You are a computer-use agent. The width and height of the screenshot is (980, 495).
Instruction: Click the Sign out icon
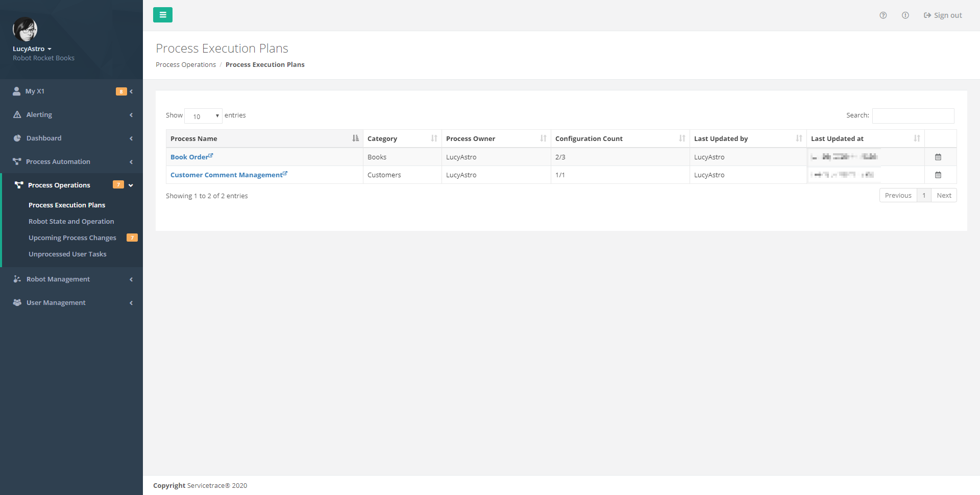tap(926, 15)
